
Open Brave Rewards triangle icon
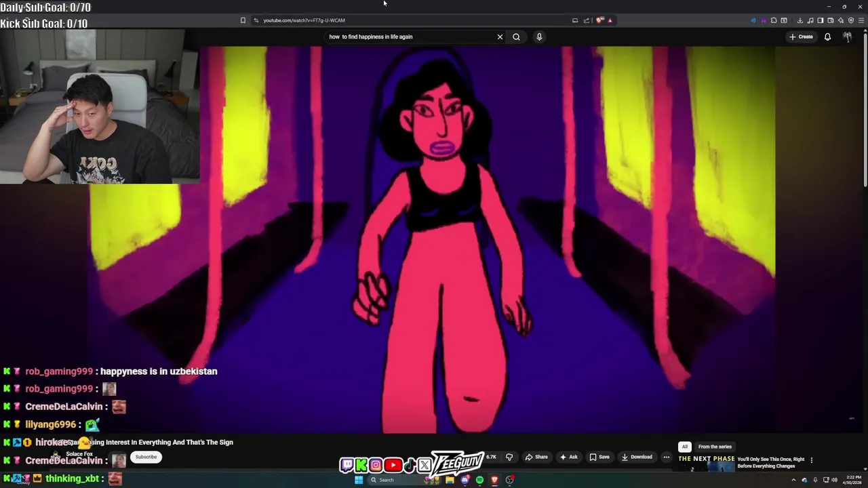[x=610, y=20]
